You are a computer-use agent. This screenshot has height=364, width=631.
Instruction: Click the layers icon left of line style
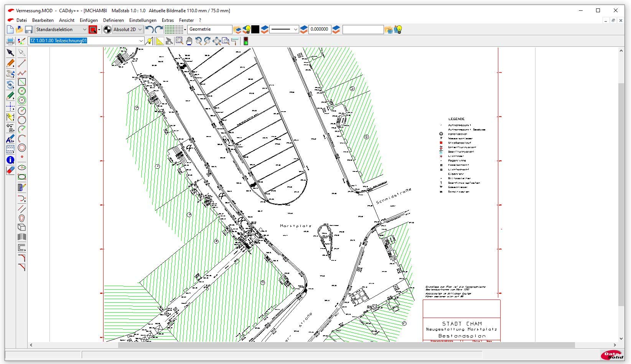[x=265, y=30]
